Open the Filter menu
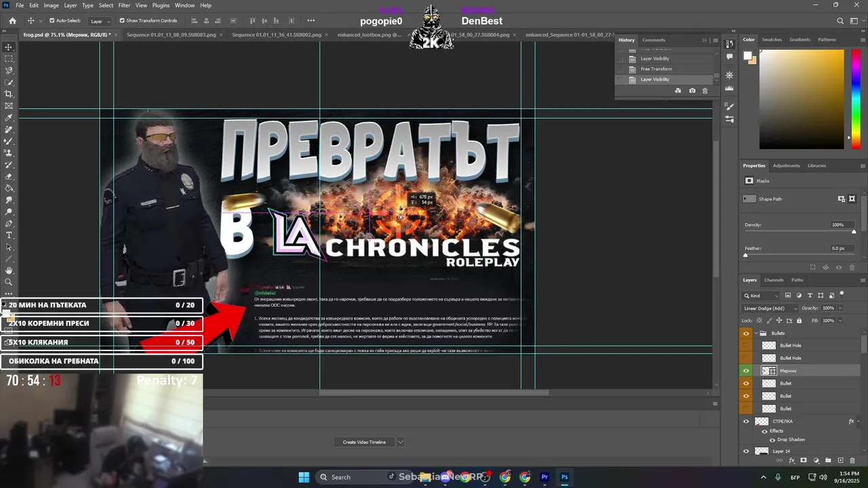This screenshot has width=868, height=488. [124, 5]
